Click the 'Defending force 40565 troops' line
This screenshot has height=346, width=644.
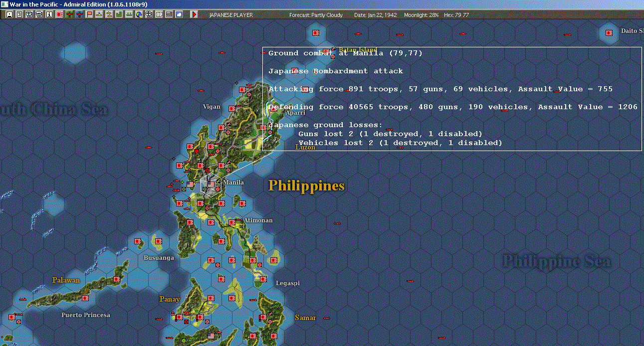click(453, 107)
